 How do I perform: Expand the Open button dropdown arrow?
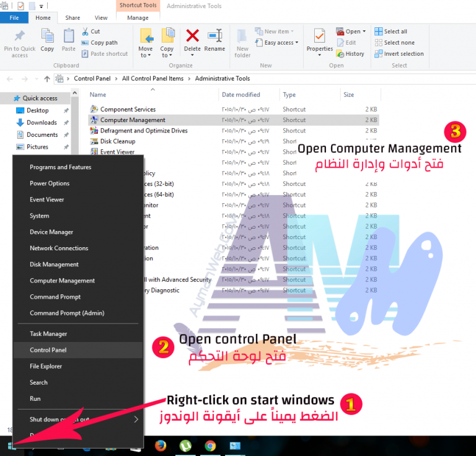tap(364, 31)
